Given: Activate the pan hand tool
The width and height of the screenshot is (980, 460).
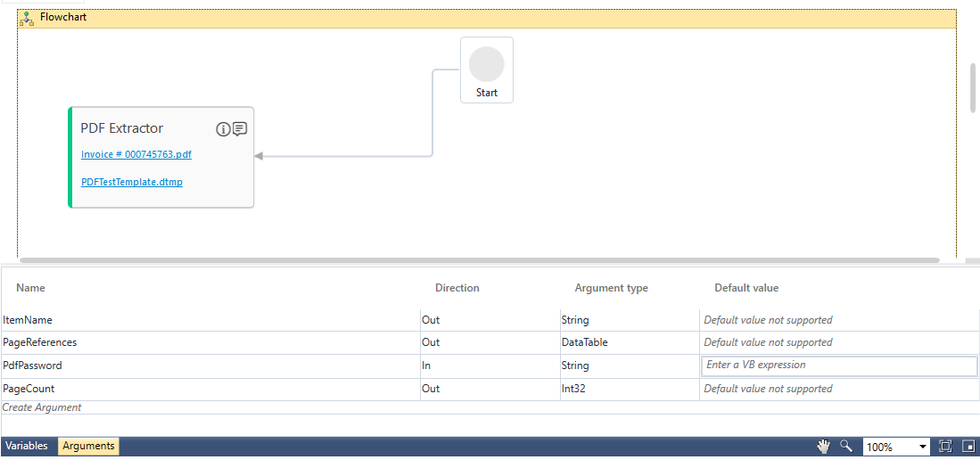Looking at the screenshot, I should pyautogui.click(x=824, y=446).
